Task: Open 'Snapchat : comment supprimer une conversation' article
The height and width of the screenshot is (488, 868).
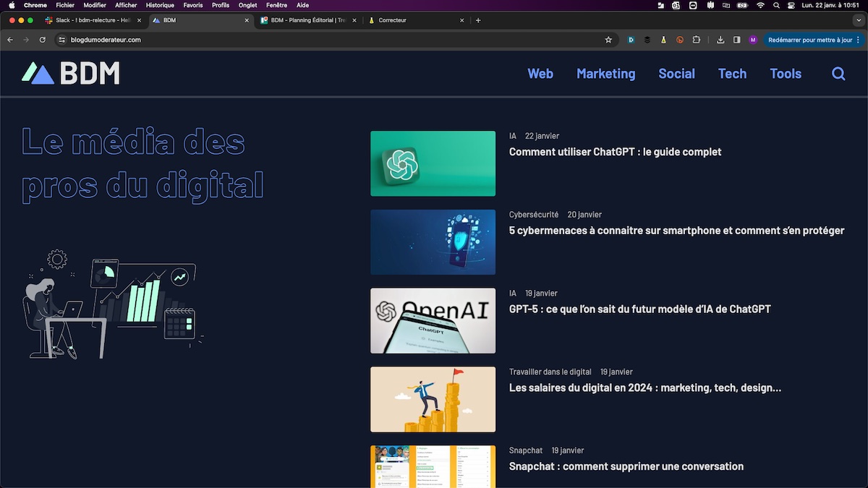Action: pyautogui.click(x=626, y=466)
